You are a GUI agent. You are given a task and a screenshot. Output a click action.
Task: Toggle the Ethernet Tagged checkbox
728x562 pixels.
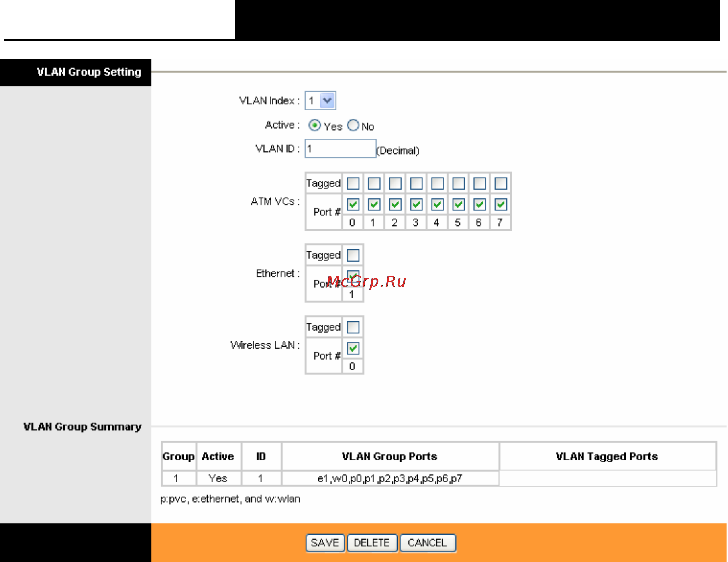[353, 255]
